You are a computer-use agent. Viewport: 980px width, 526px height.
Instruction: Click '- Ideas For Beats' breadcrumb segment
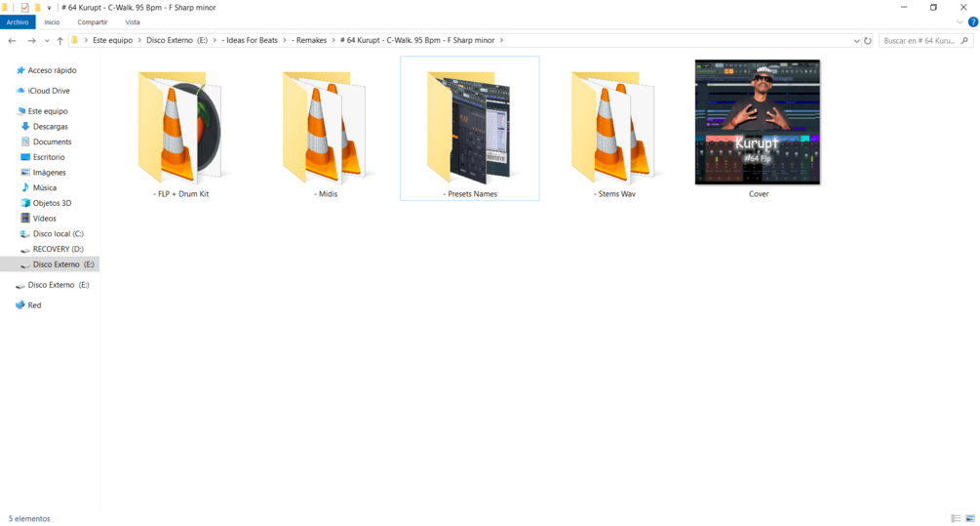(250, 40)
